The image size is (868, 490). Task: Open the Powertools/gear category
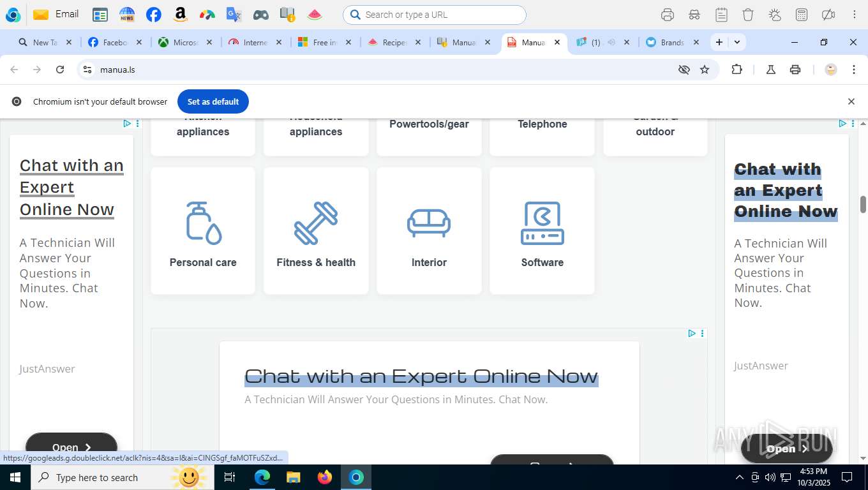click(x=429, y=137)
